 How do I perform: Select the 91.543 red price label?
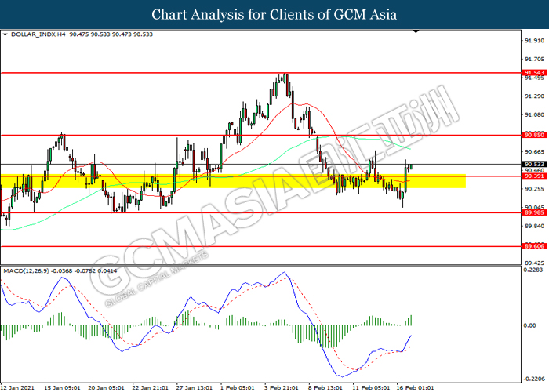(x=534, y=73)
